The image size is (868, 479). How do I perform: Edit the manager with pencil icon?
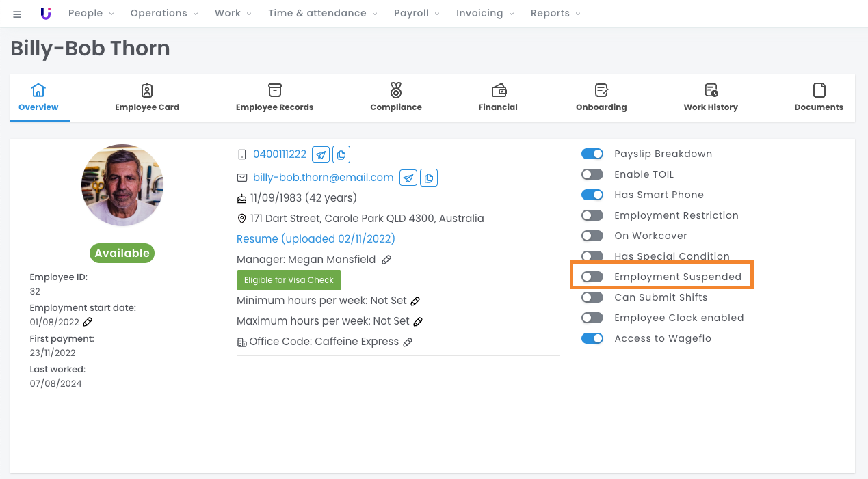pyautogui.click(x=386, y=260)
